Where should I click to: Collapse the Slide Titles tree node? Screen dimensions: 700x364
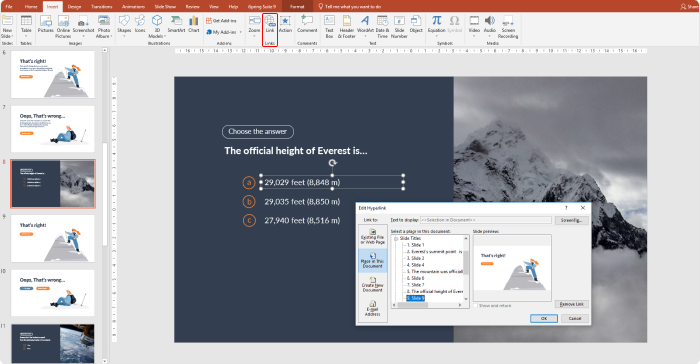[396, 238]
